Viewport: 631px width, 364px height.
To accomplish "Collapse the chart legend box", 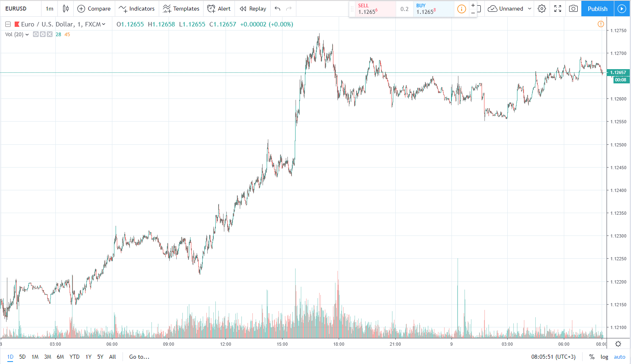I will click(x=8, y=24).
